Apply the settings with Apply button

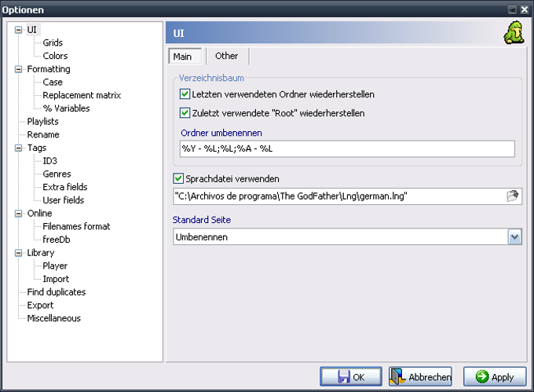tap(495, 376)
